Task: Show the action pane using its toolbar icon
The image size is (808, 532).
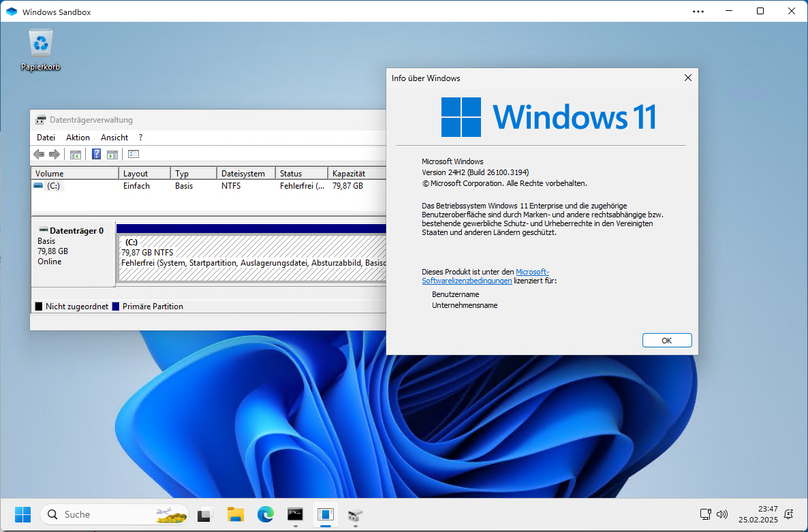Action: [x=112, y=154]
